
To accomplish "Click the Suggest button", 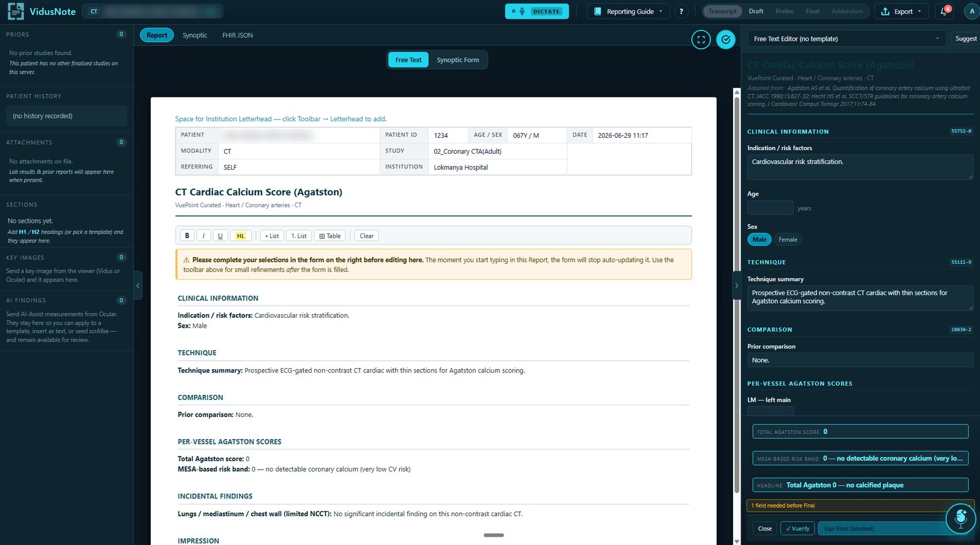I will tap(966, 39).
